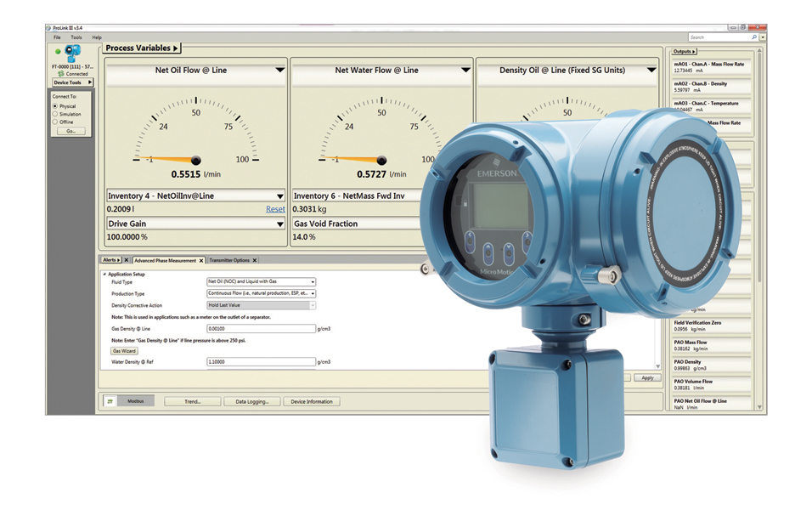Click the Apply button
This screenshot has height=510, width=812.
click(x=647, y=378)
